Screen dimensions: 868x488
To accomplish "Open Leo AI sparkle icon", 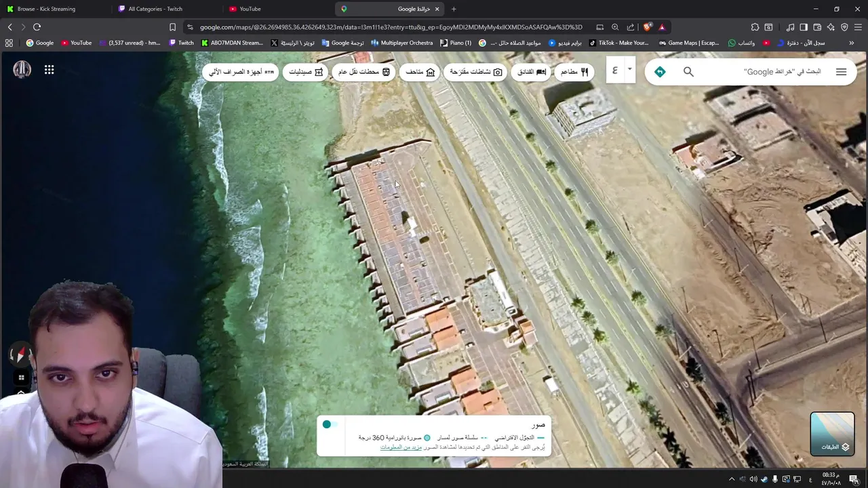I will [831, 27].
